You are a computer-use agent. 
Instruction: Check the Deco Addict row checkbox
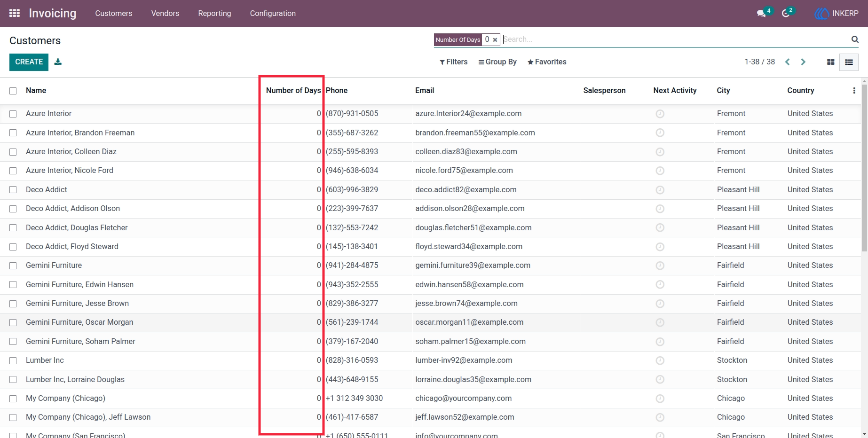[13, 190]
